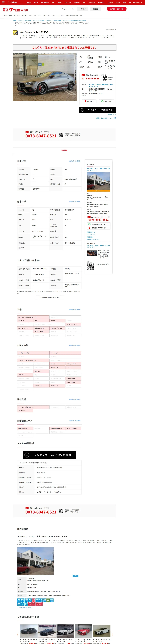Open the 整備工場 navigation item
The width and height of the screenshot is (145, 644).
click(77, 2)
